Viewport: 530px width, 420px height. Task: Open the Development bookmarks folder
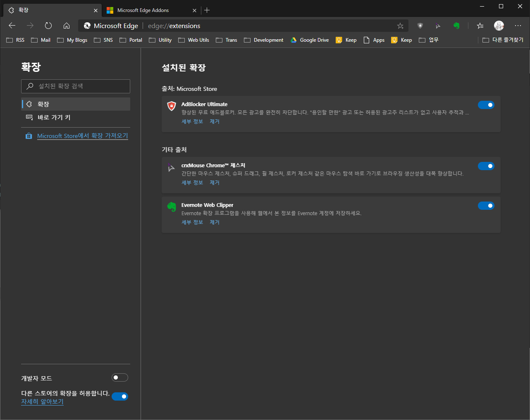[263, 40]
